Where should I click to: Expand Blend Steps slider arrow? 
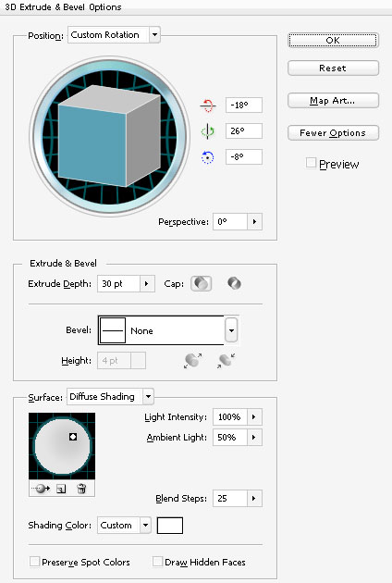(254, 498)
